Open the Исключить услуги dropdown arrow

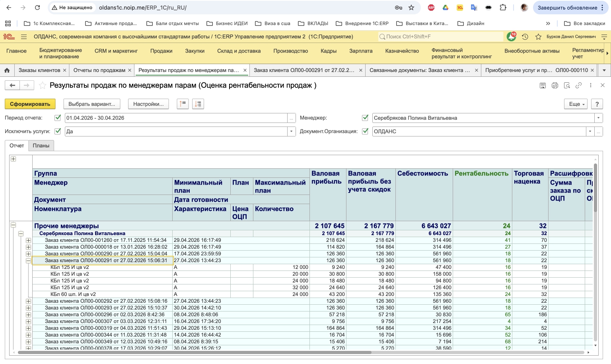point(292,131)
